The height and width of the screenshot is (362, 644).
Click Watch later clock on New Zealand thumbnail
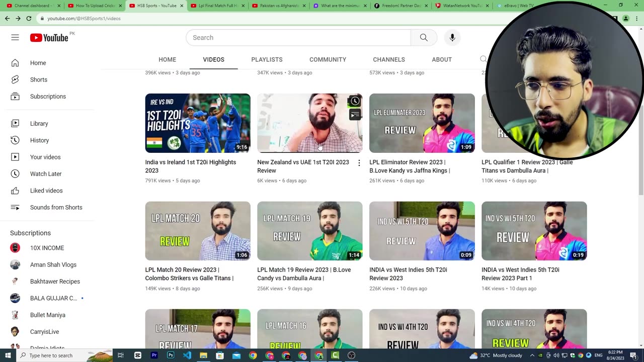[x=355, y=102]
